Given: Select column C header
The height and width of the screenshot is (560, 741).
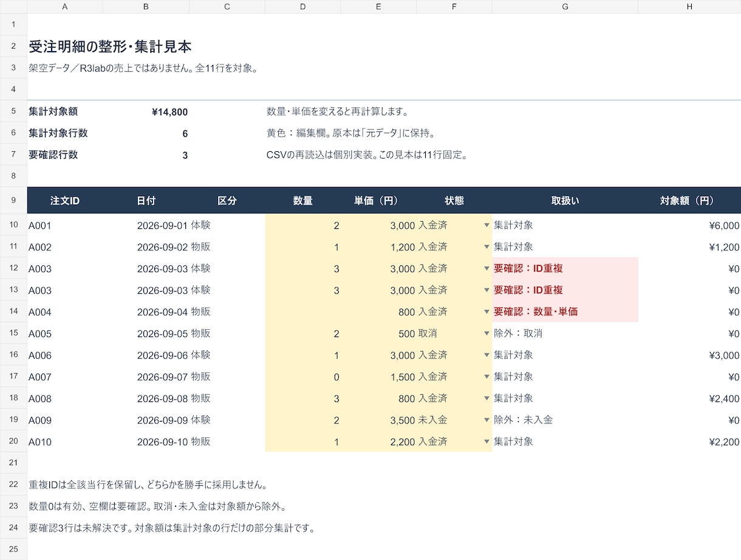Looking at the screenshot, I should (x=227, y=7).
